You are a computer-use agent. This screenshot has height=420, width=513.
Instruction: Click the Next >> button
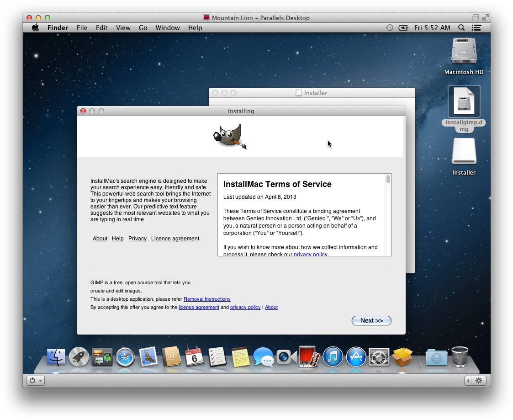click(371, 320)
